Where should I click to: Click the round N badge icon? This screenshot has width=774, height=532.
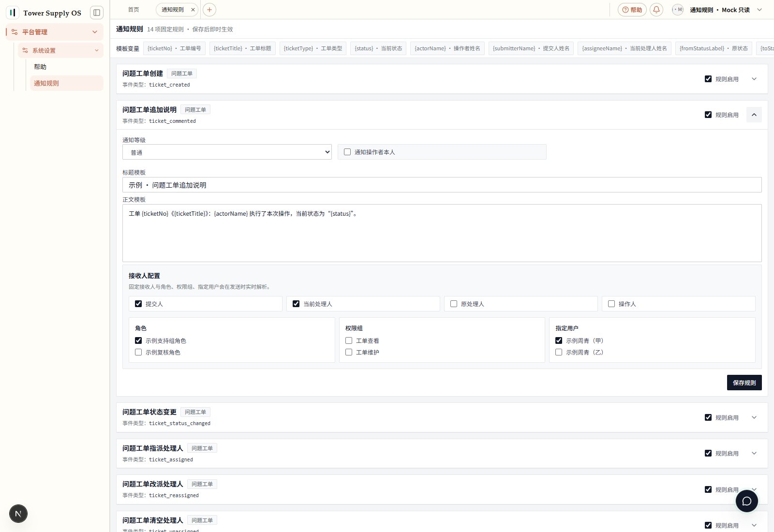(x=18, y=514)
